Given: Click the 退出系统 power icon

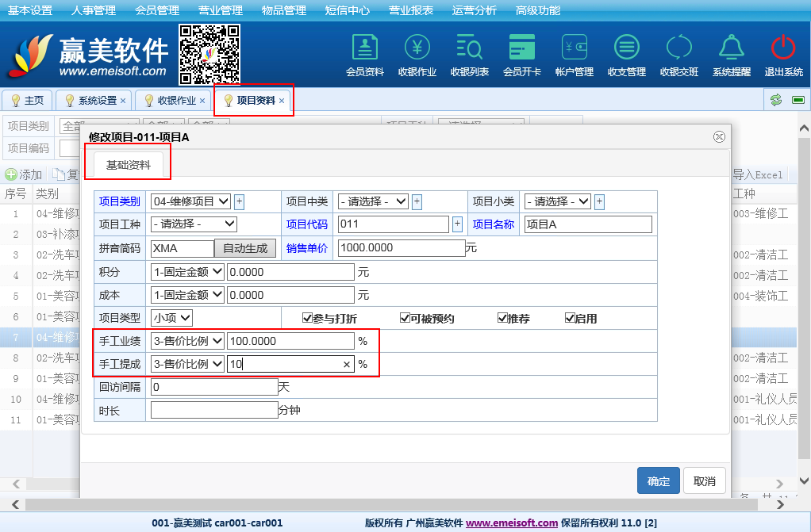Looking at the screenshot, I should pos(784,48).
